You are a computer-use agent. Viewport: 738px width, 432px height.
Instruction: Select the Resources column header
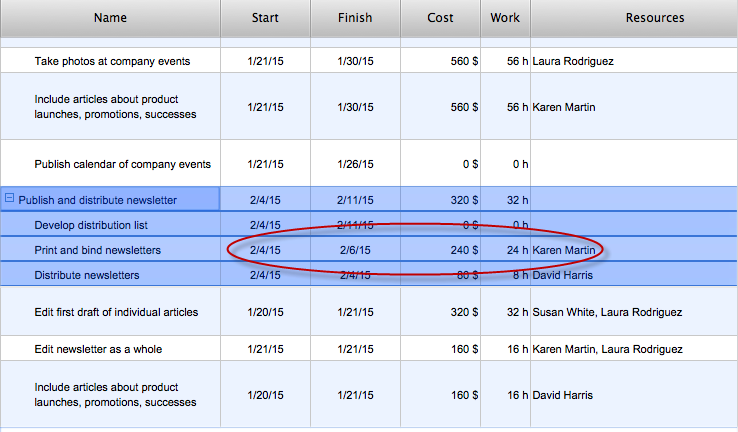(654, 18)
